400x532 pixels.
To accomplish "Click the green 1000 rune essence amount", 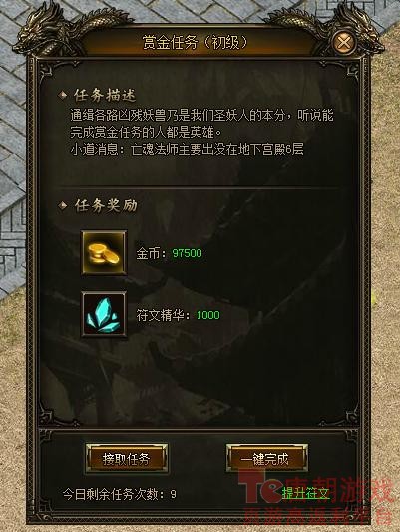I will tap(208, 315).
